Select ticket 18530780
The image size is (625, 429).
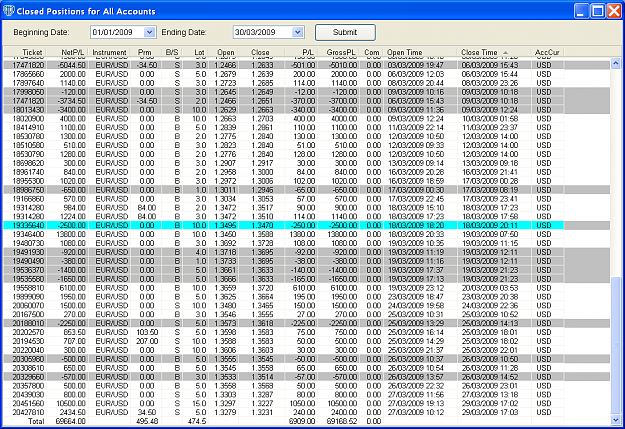(x=28, y=136)
